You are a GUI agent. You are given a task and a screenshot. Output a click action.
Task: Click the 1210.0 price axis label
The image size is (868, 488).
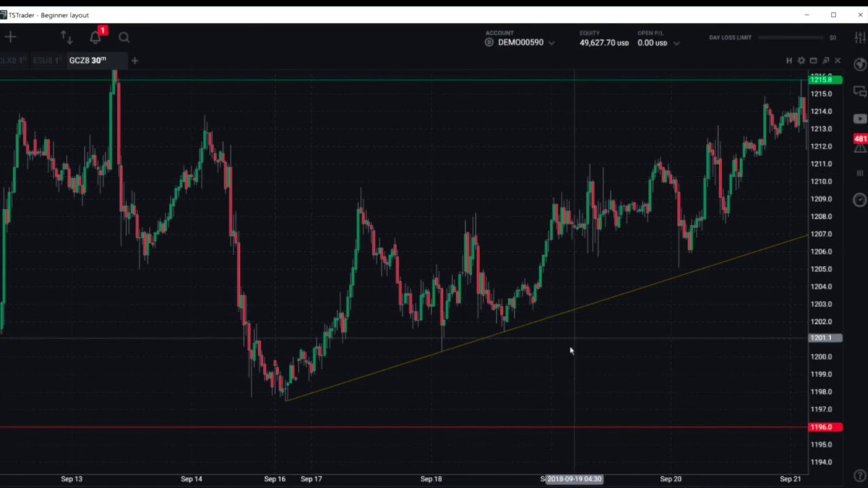point(821,182)
